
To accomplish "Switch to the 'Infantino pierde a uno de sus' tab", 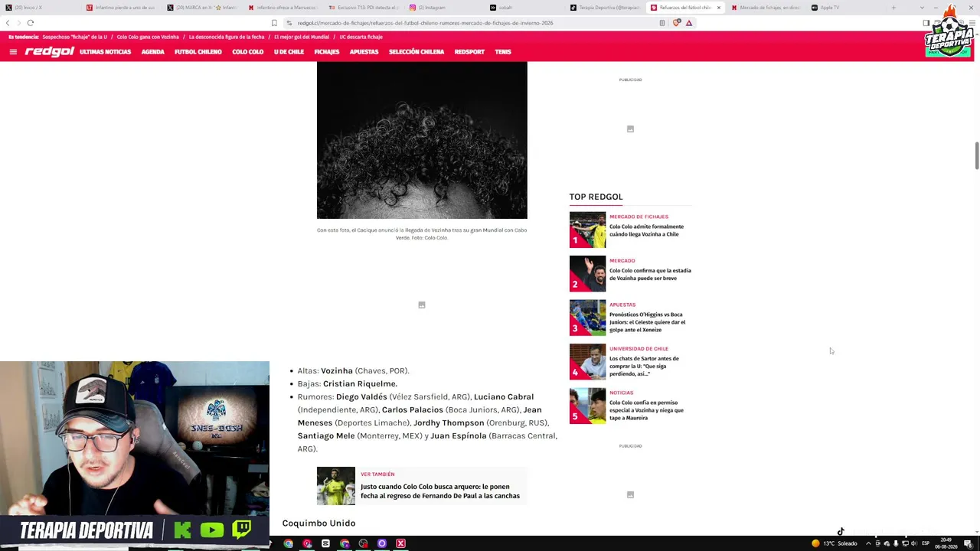I will [120, 8].
